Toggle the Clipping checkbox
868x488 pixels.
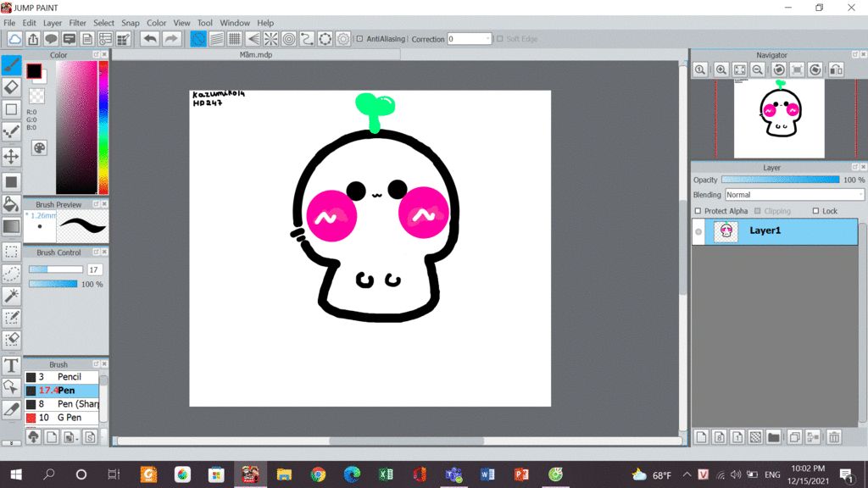(758, 211)
